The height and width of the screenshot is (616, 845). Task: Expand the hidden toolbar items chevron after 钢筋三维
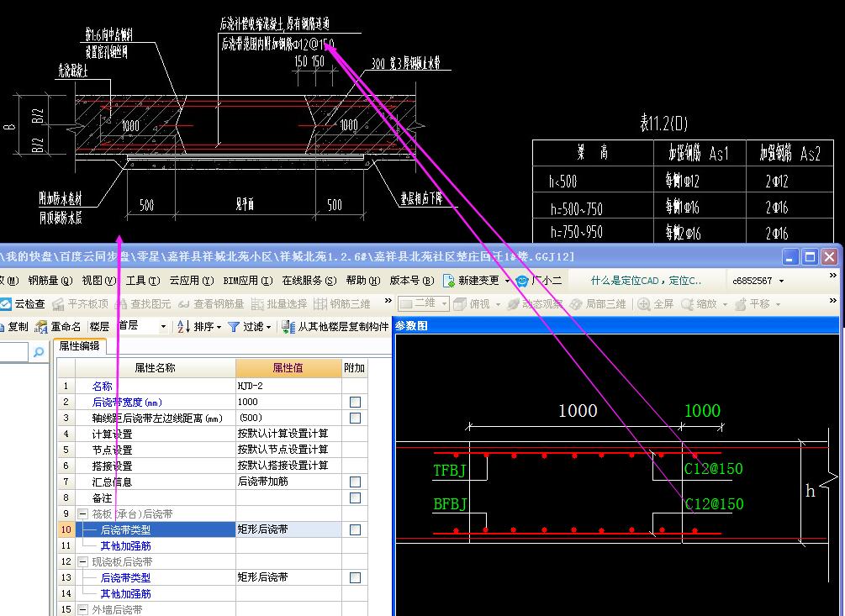pos(388,301)
